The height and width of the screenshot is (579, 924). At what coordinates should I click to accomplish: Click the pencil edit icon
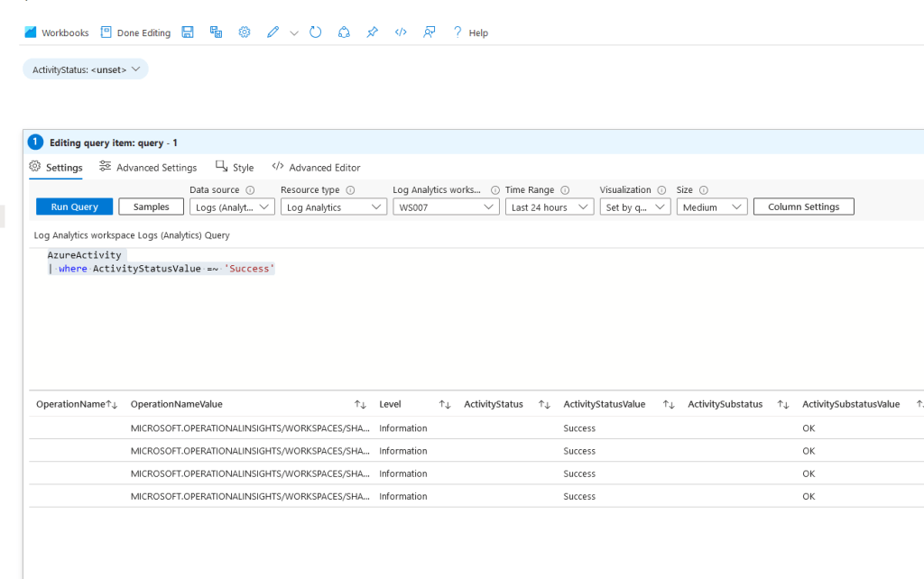[273, 32]
